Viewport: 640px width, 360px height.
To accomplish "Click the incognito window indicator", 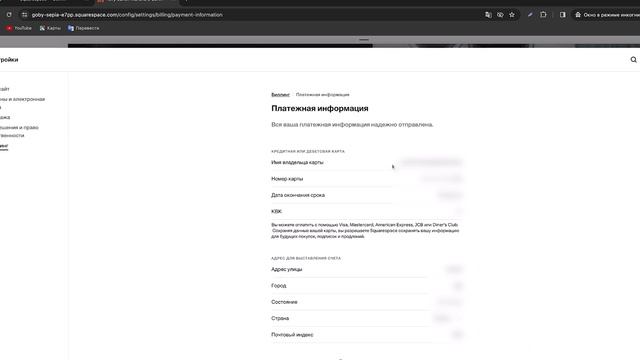I will coord(607,15).
